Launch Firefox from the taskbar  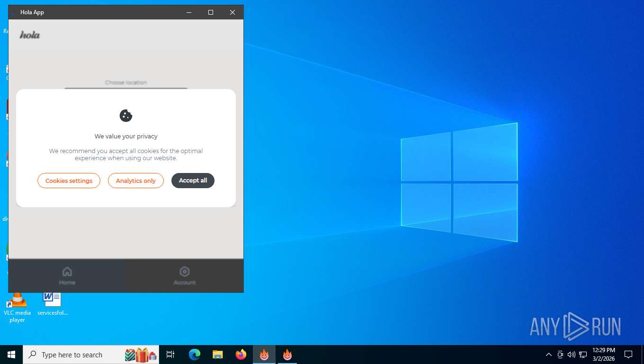point(241,355)
